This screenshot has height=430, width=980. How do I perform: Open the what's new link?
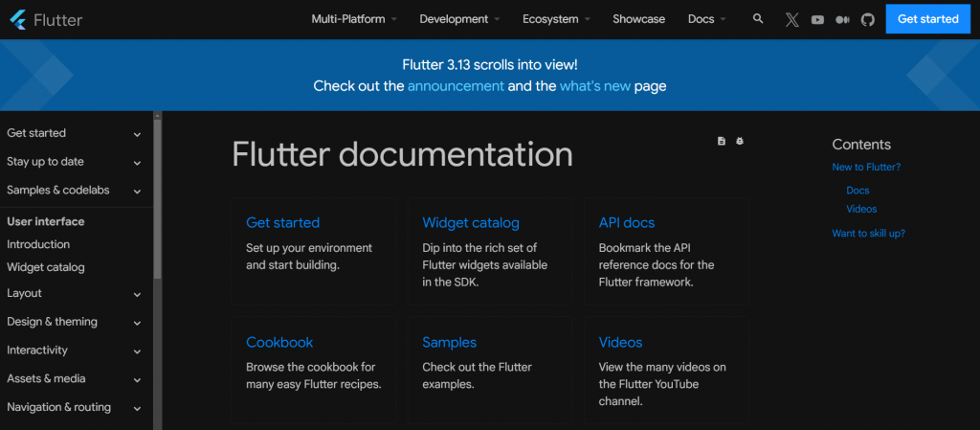(x=595, y=86)
